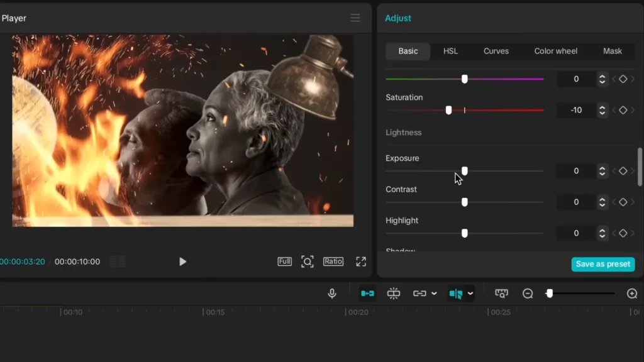The height and width of the screenshot is (362, 644).
Task: Click the Exposure value input field
Action: [576, 171]
